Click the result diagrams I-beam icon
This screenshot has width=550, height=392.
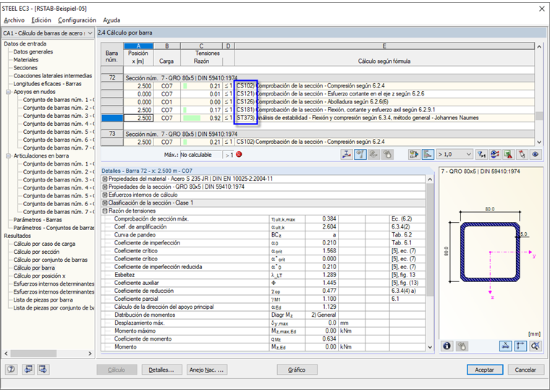click(347, 154)
